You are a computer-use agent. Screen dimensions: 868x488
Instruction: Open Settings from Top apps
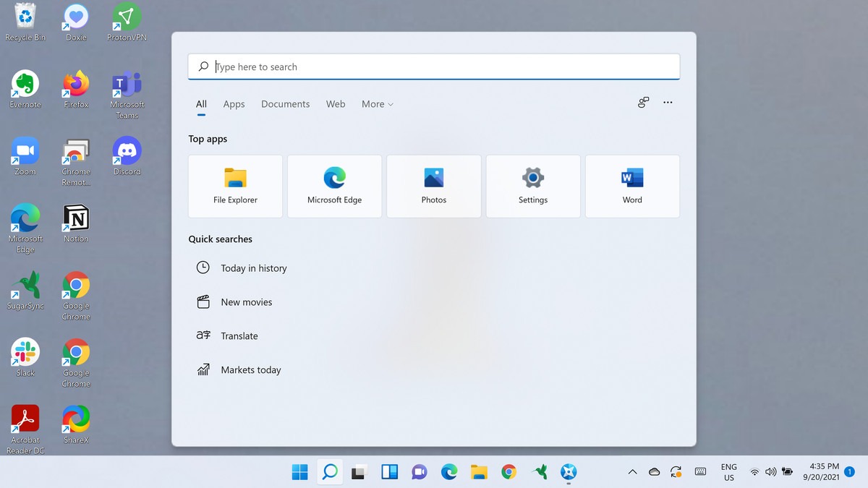[533, 186]
